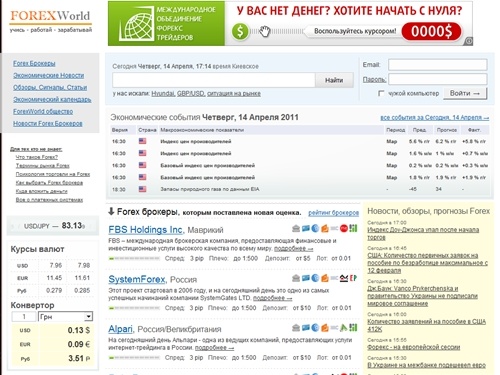Click the green Liberty Reserve icon for Alpari
The width and height of the screenshot is (500, 375).
[353, 328]
